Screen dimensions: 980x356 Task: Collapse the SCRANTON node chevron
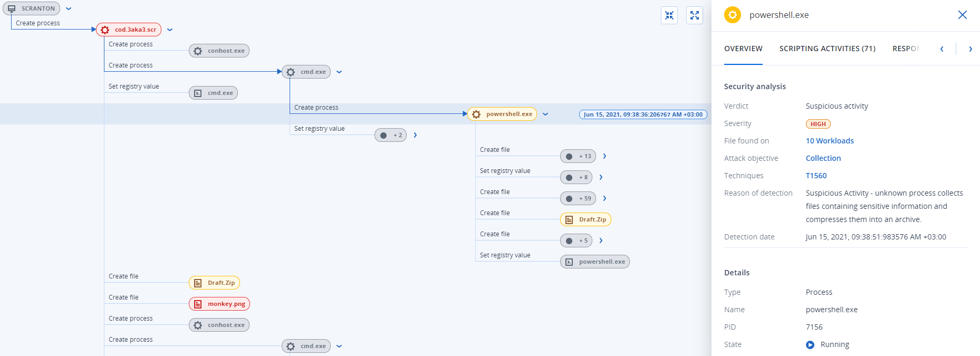pyautogui.click(x=69, y=9)
